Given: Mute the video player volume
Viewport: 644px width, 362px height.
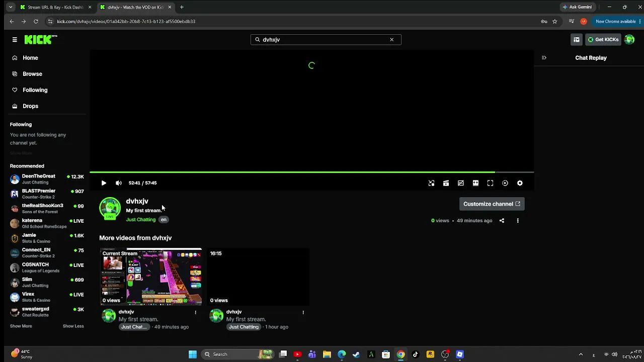Looking at the screenshot, I should [119, 183].
